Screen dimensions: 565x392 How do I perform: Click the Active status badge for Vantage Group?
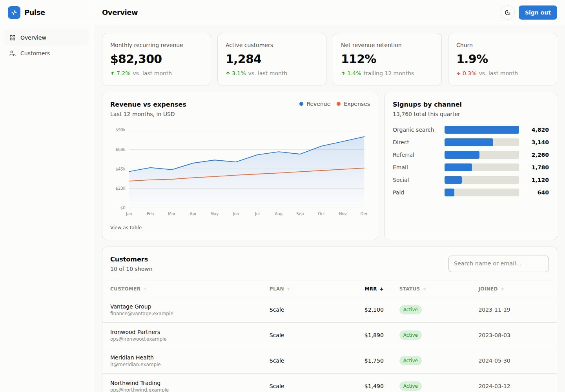pos(410,310)
